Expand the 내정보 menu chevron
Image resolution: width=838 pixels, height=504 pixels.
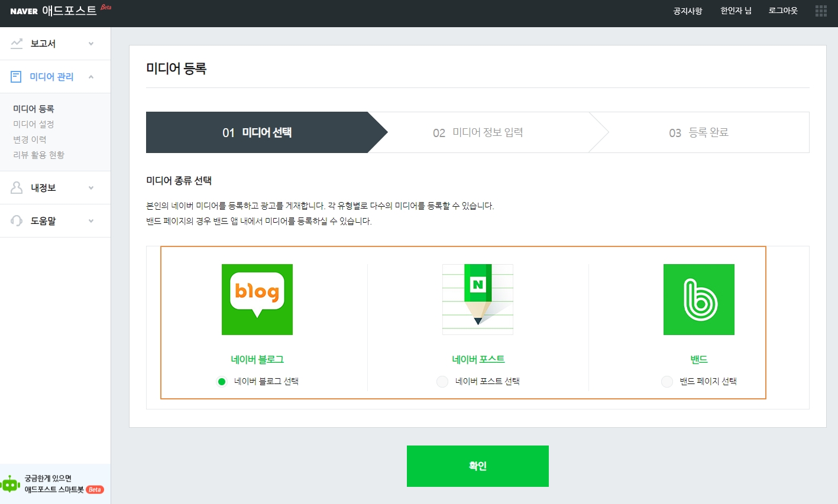[91, 188]
